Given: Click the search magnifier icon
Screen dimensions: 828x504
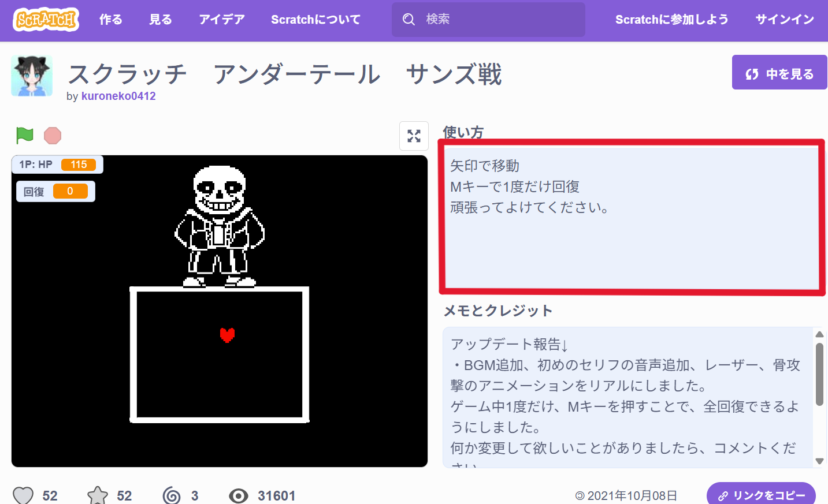Looking at the screenshot, I should (x=409, y=20).
